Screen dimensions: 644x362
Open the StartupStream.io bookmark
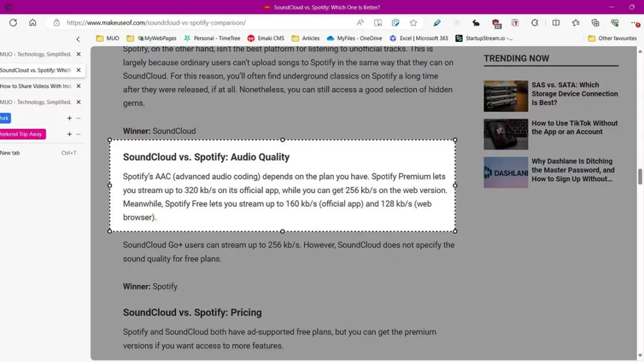point(484,38)
